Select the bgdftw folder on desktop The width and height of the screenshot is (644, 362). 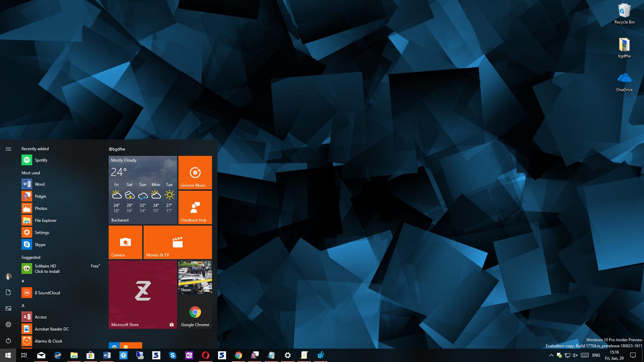click(x=624, y=48)
